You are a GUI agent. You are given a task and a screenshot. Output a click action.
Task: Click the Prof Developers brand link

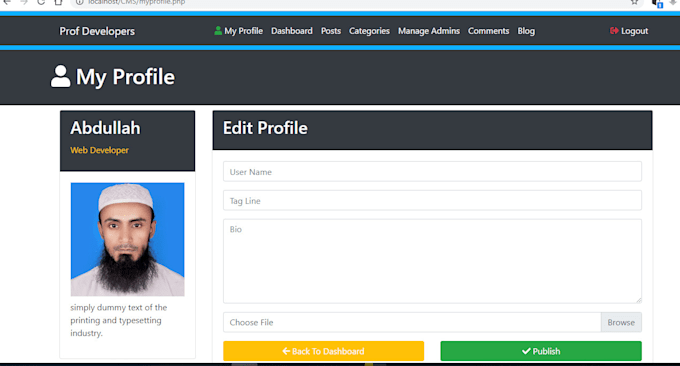97,31
